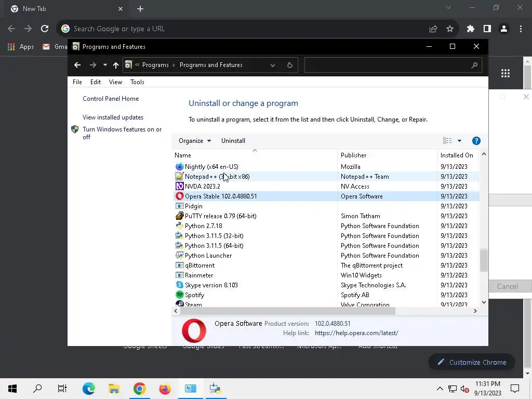The height and width of the screenshot is (399, 532).
Task: Open the Edit menu
Action: click(96, 82)
